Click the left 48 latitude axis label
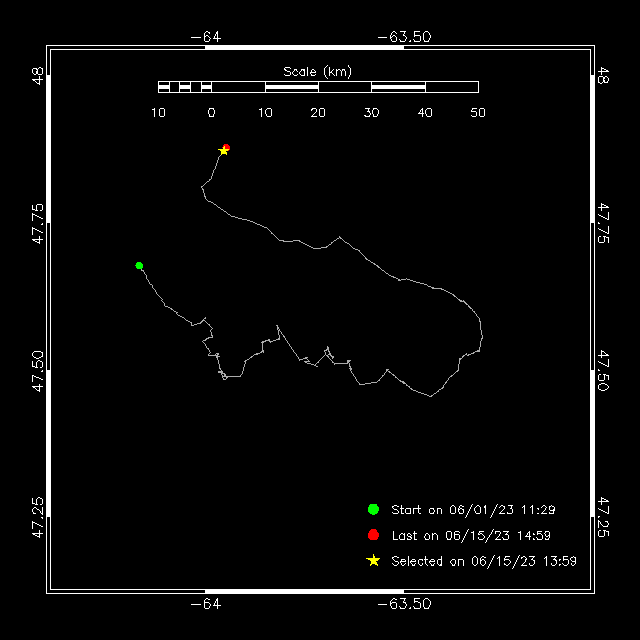 [38, 76]
